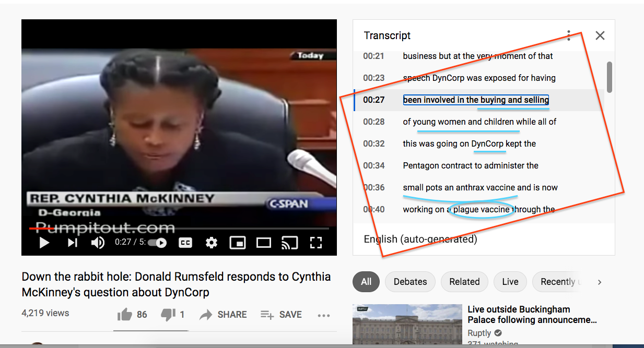The height and width of the screenshot is (348, 644).
Task: Show more filter chips with arrow
Action: [600, 282]
